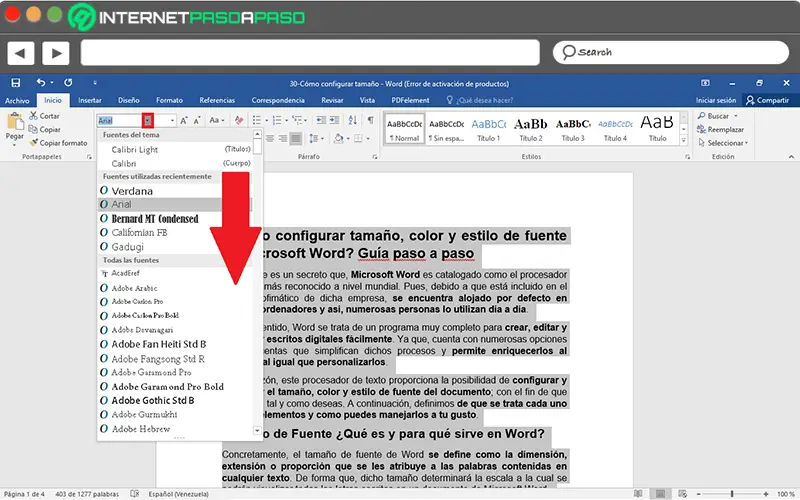This screenshot has width=800, height=500.
Task: Open the Aa change case menu
Action: click(216, 120)
